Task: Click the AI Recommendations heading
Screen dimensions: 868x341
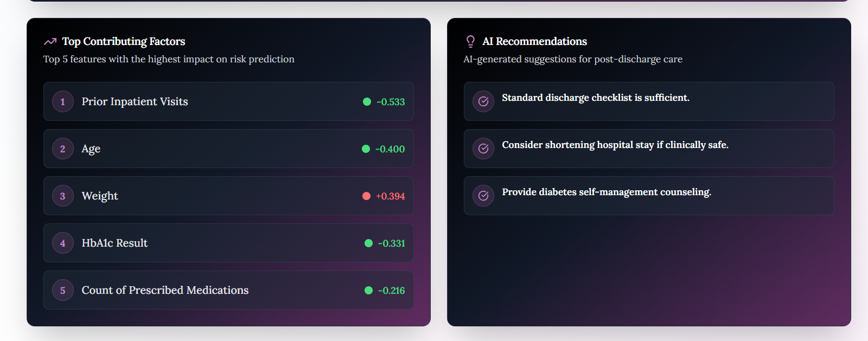Action: coord(535,42)
